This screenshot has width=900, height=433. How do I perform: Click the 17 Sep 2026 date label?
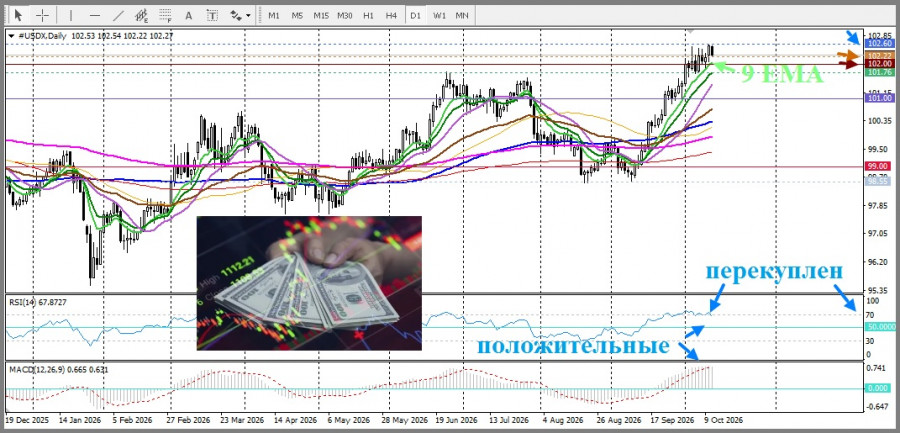[672, 420]
